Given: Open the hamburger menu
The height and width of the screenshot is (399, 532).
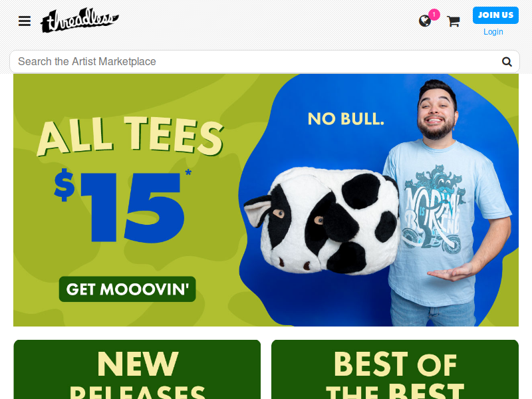Looking at the screenshot, I should [x=25, y=21].
